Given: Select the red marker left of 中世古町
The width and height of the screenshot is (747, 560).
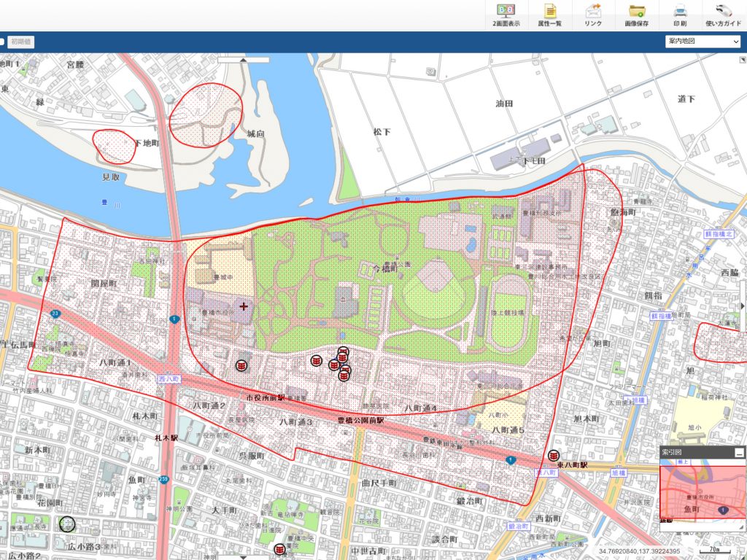Looking at the screenshot, I should click(x=279, y=550).
